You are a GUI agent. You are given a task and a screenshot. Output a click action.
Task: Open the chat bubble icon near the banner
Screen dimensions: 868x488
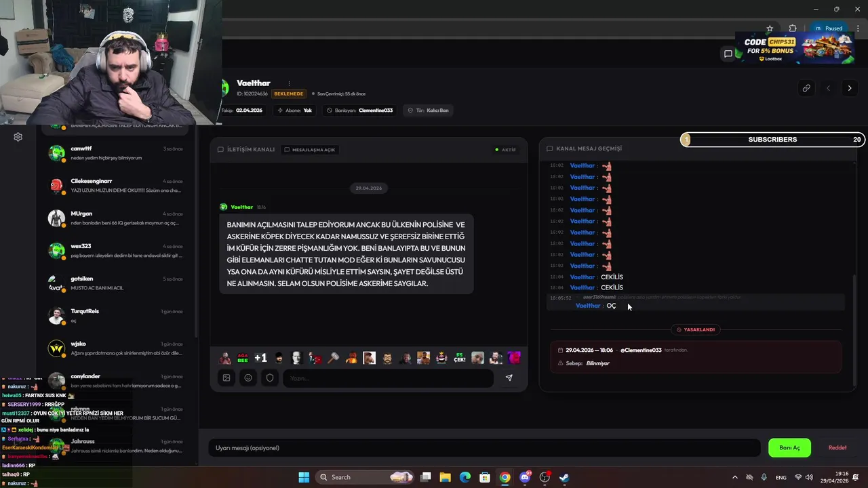[728, 54]
